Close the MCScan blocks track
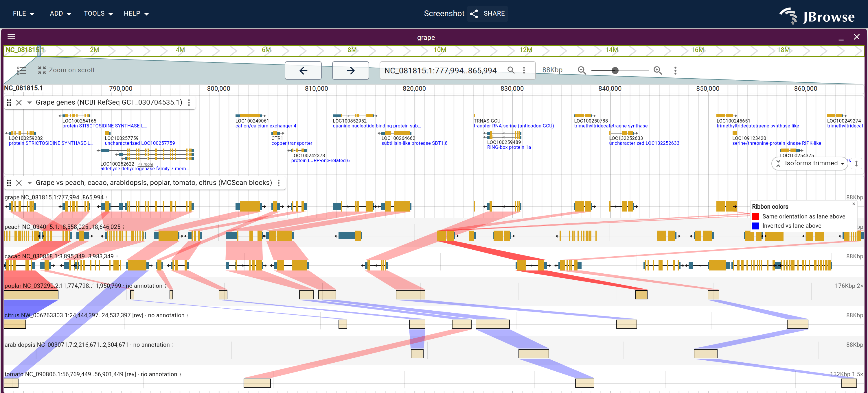 (19, 183)
